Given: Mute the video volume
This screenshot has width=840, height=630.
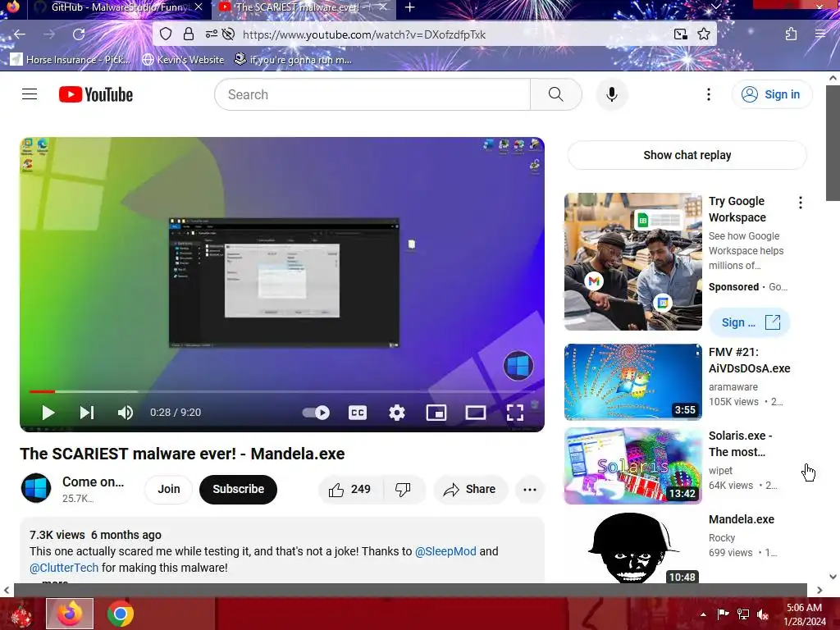Looking at the screenshot, I should (x=126, y=413).
